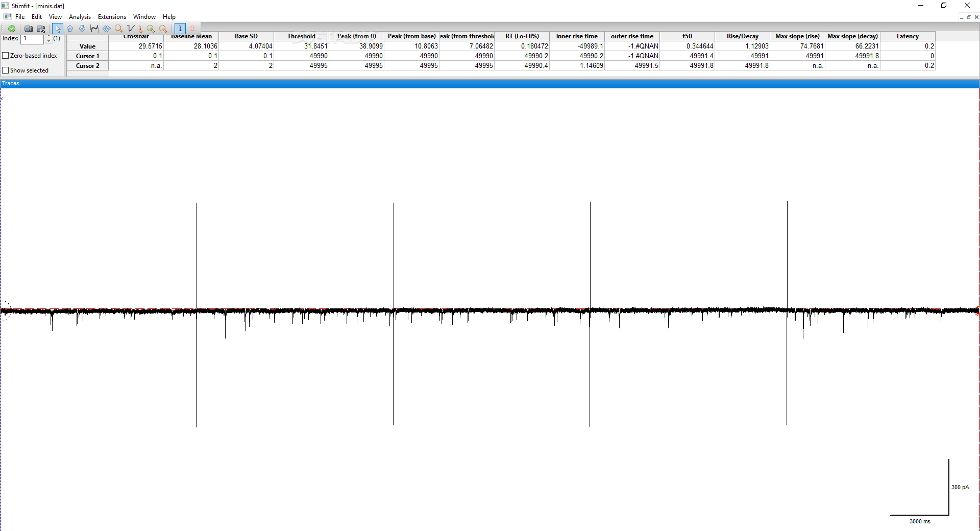
Task: Select the Value row header
Action: [x=87, y=46]
